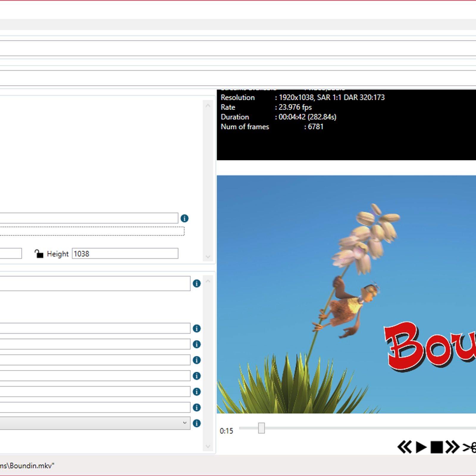The height and width of the screenshot is (476, 476).
Task: Click the 0:15 playback time label
Action: point(226,431)
